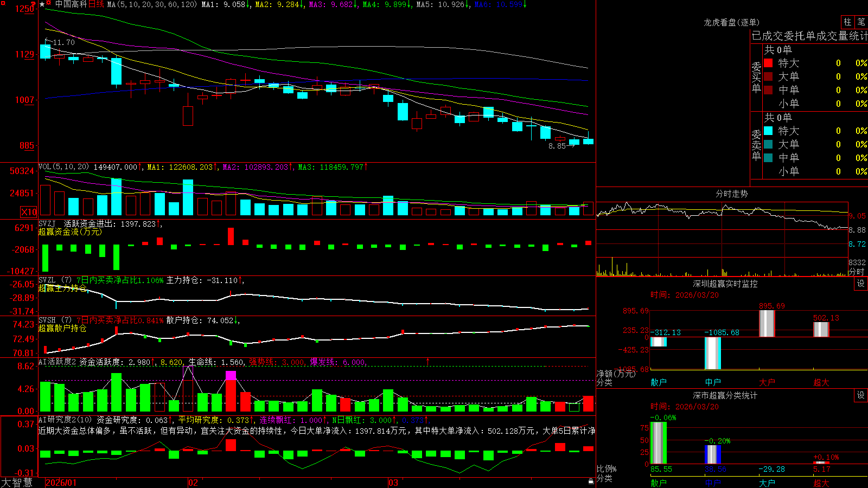Click the SVSH (7) indicator name
Image resolution: width=868 pixels, height=488 pixels.
(x=55, y=320)
